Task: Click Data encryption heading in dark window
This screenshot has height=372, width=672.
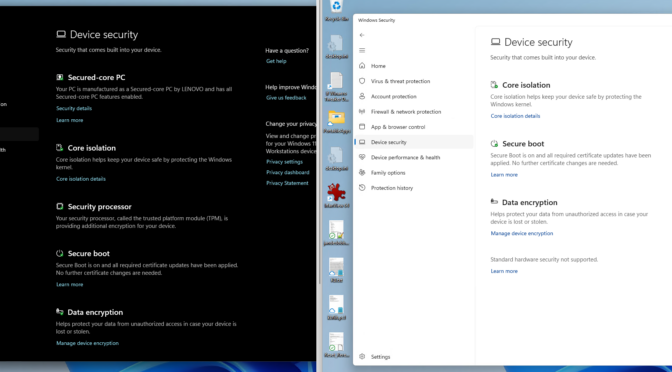Action: pos(95,312)
